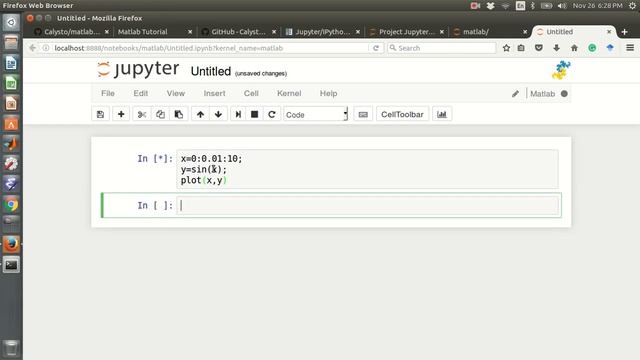
Task: Open the Help menu
Action: coord(328,93)
